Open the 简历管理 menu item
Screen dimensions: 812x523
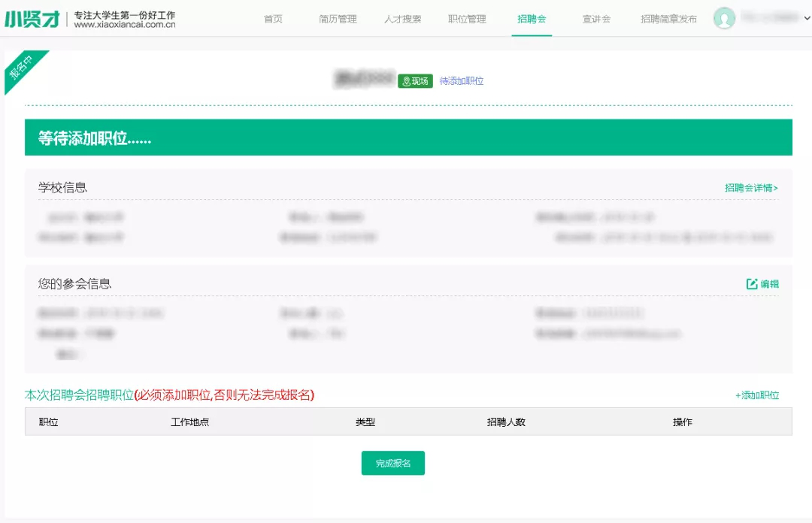point(338,19)
